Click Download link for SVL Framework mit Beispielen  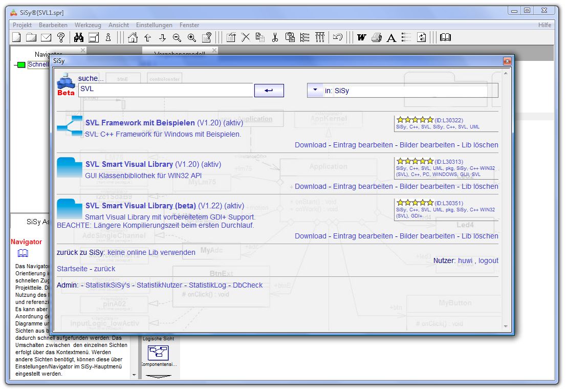click(310, 145)
